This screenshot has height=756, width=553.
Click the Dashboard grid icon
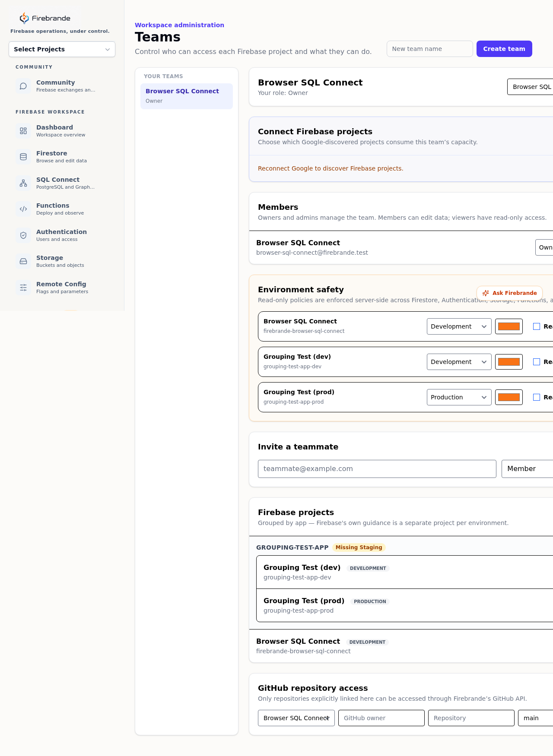23,131
